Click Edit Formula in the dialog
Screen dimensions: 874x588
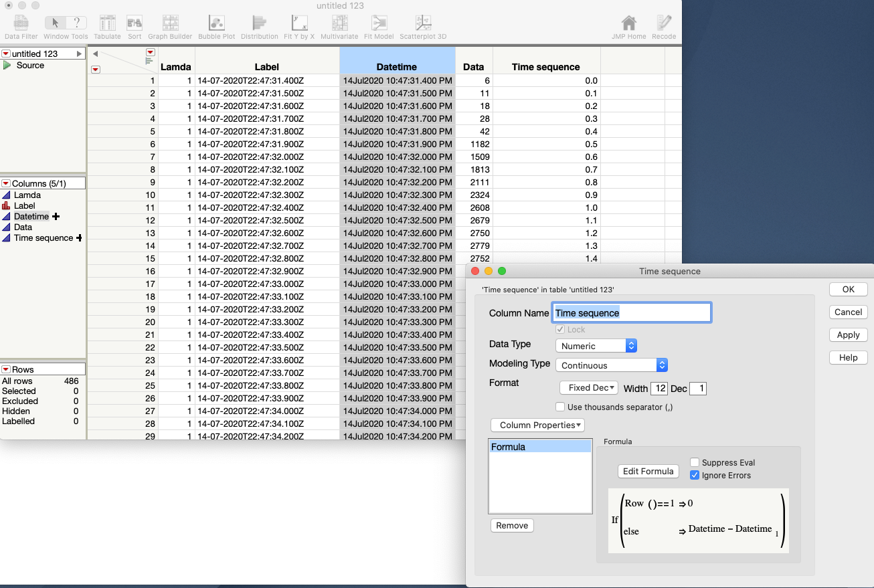[648, 471]
